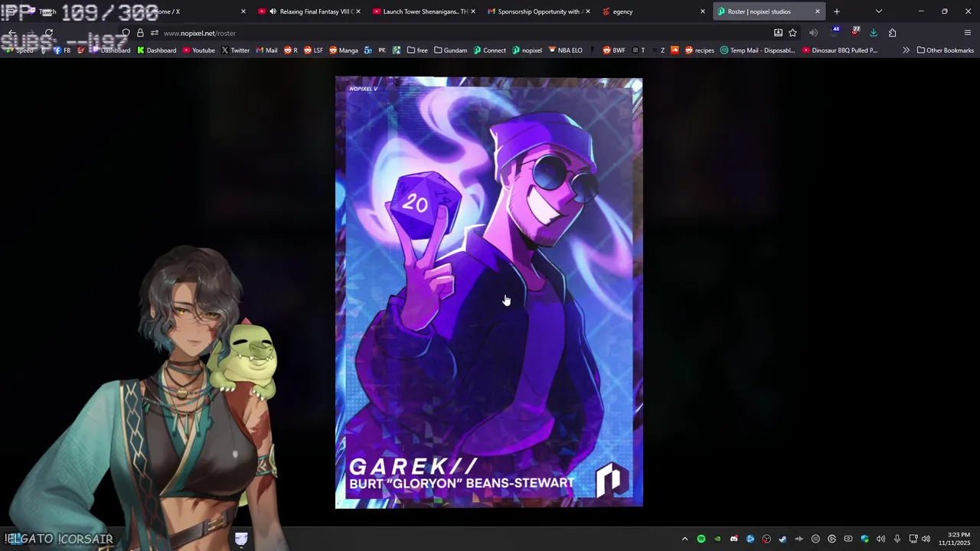Click the microphone tray icon
The height and width of the screenshot is (551, 980).
click(x=897, y=540)
